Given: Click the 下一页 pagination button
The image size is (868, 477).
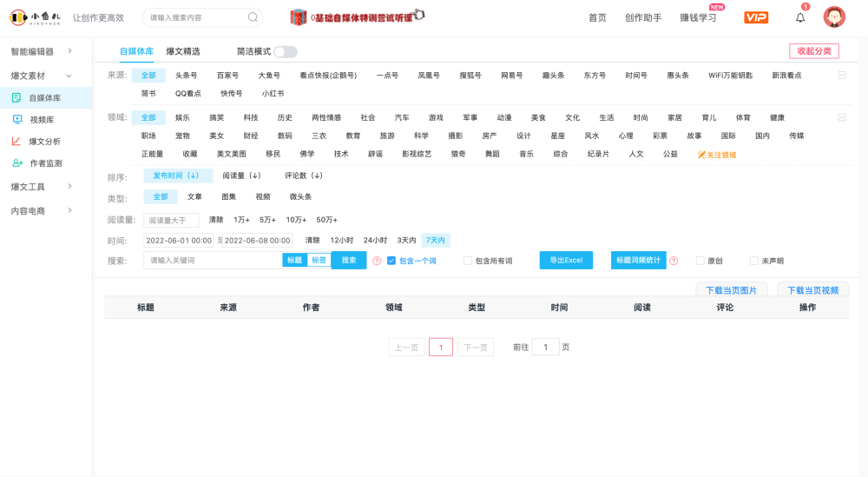Looking at the screenshot, I should tap(476, 348).
